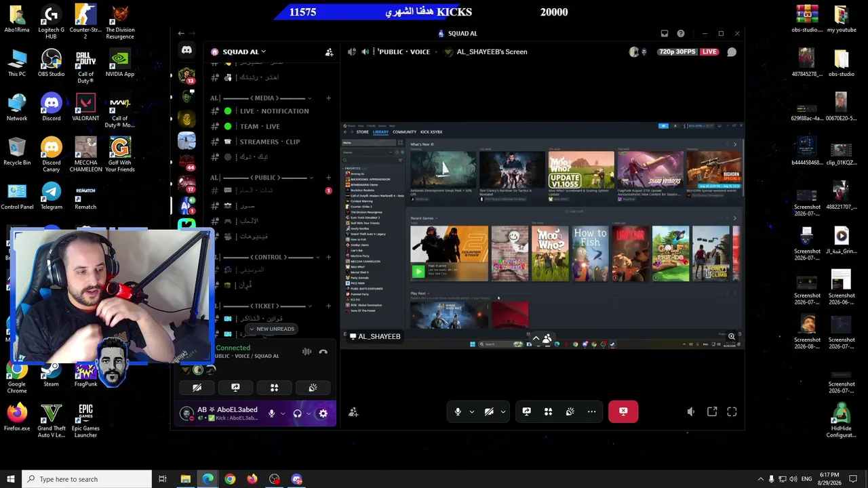Open Discord User Settings gear
Screen dimensions: 868x488
pos(323,413)
